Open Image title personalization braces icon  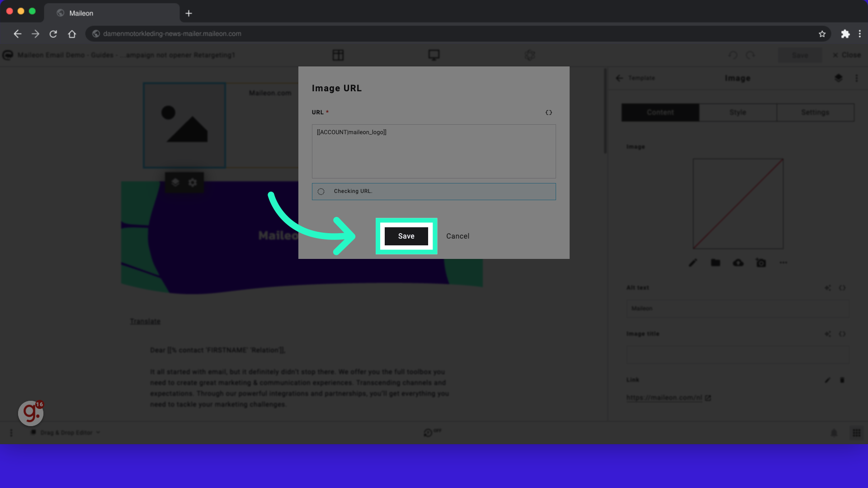click(x=842, y=334)
